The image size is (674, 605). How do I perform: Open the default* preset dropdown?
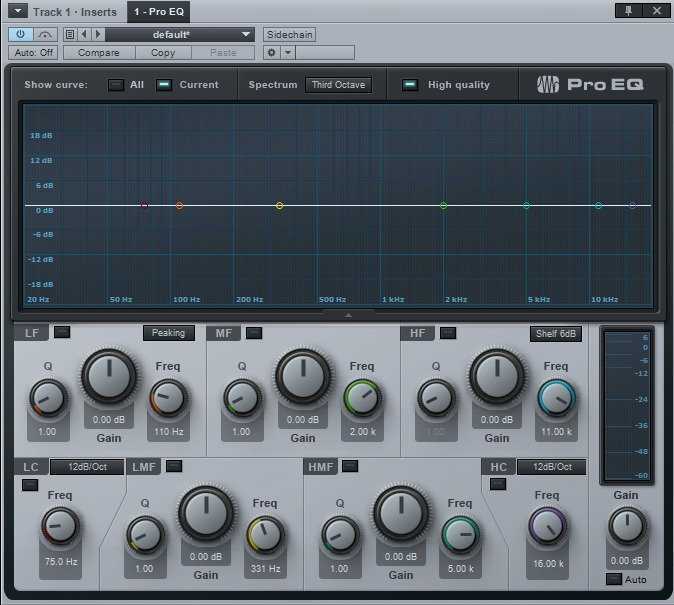pos(180,34)
